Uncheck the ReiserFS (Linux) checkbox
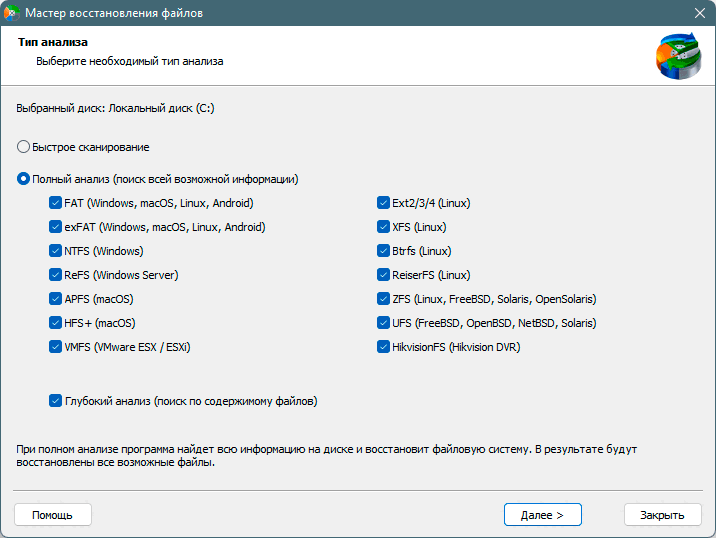This screenshot has width=716, height=538. pos(383,275)
